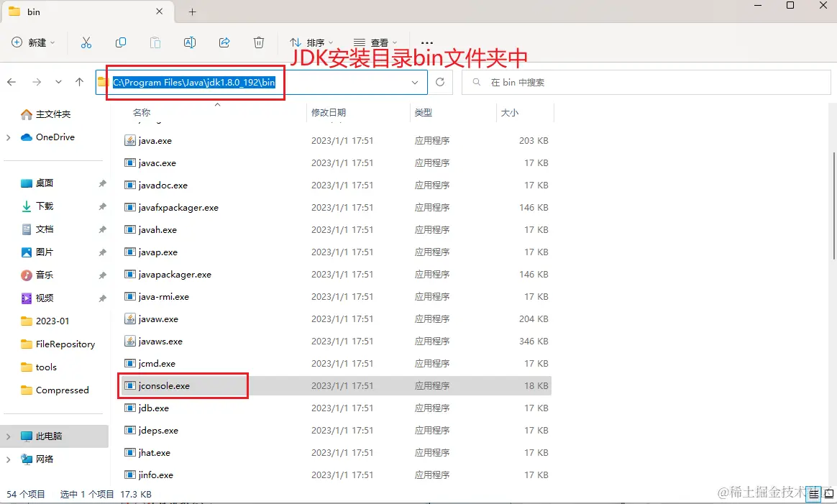Image resolution: width=837 pixels, height=504 pixels.
Task: Open Compressed folder in sidebar
Action: [x=55, y=390]
